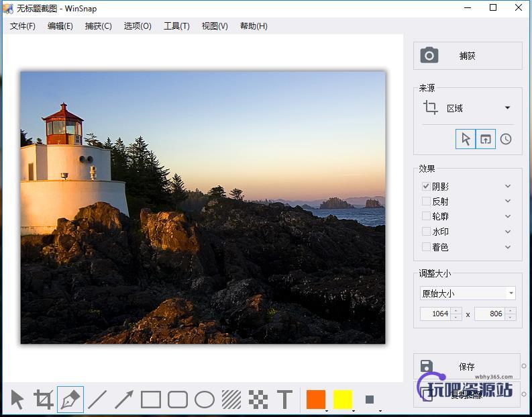Enable the 反射 reflection effect
The height and width of the screenshot is (417, 532).
click(x=426, y=201)
